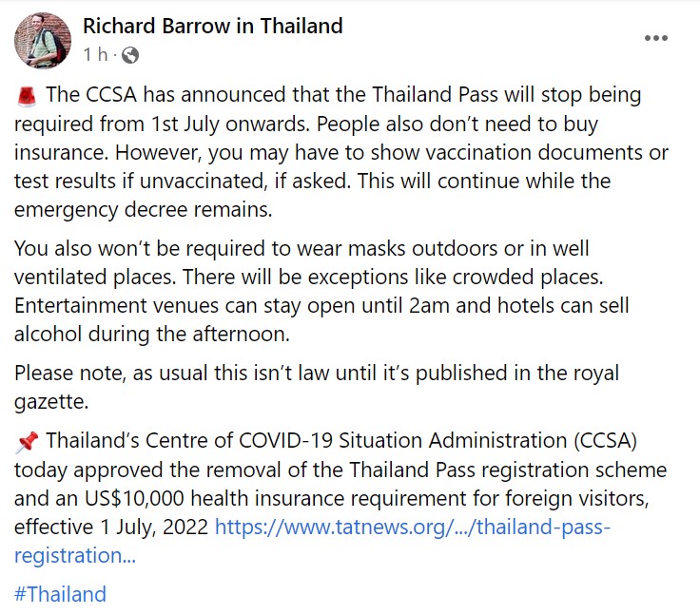This screenshot has height=614, width=700.
Task: Click the red pushpin emoji icon
Action: pyautogui.click(x=27, y=442)
